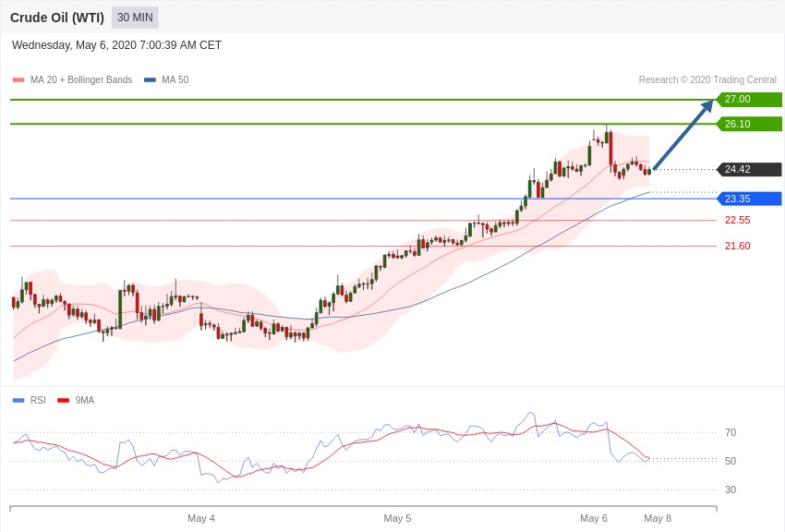The image size is (785, 532).
Task: Click the RSI 70 level label
Action: 731,432
